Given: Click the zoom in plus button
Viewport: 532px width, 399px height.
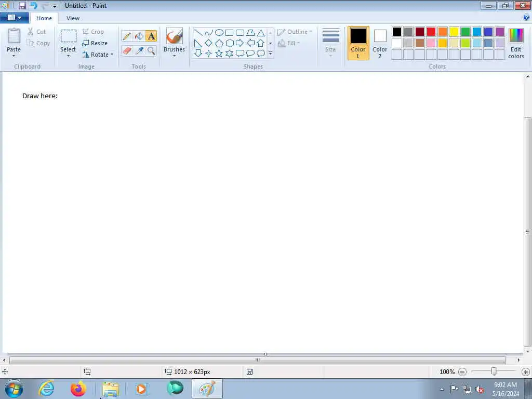Looking at the screenshot, I should pyautogui.click(x=526, y=372).
